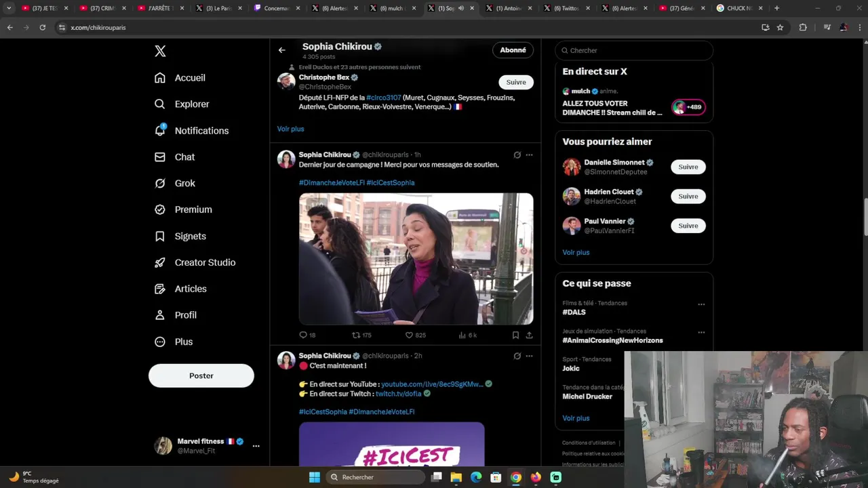868x488 pixels.
Task: Click taskbar Rechercher search box
Action: pos(375,477)
